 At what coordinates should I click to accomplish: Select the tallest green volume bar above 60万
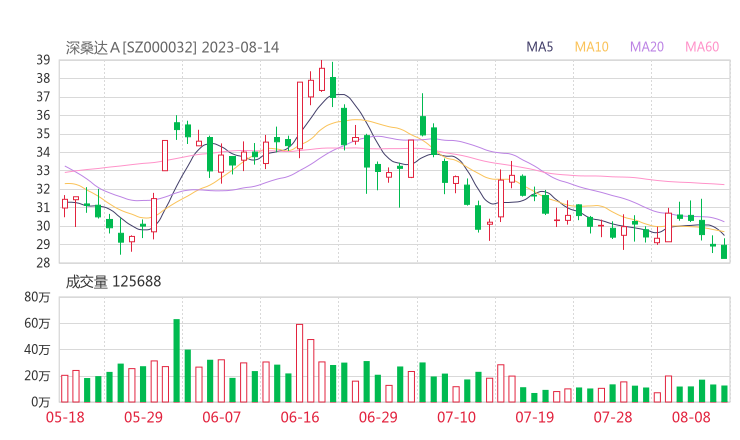177,361
